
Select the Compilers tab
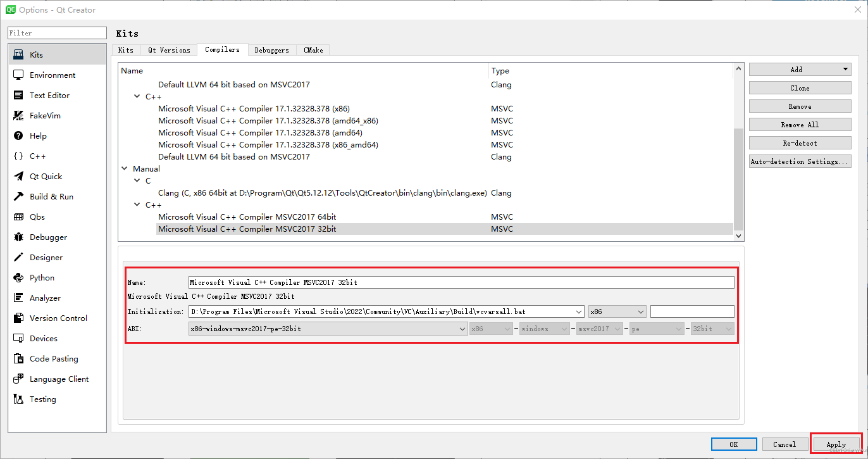pos(222,49)
